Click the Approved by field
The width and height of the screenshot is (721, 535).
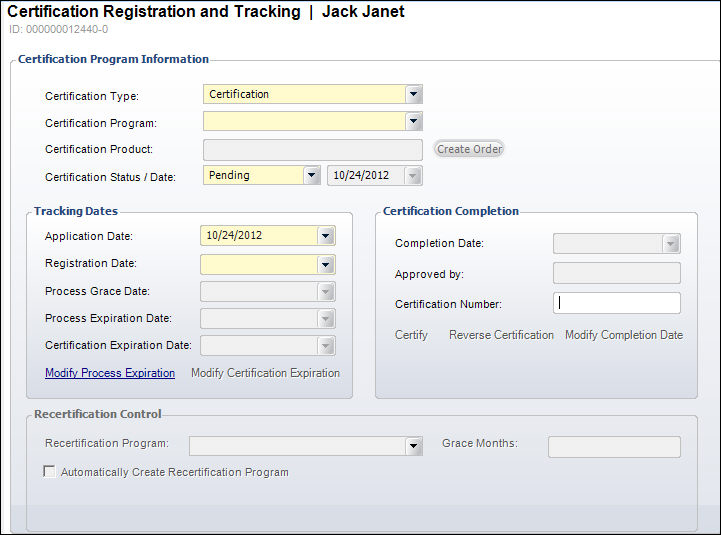(x=616, y=273)
